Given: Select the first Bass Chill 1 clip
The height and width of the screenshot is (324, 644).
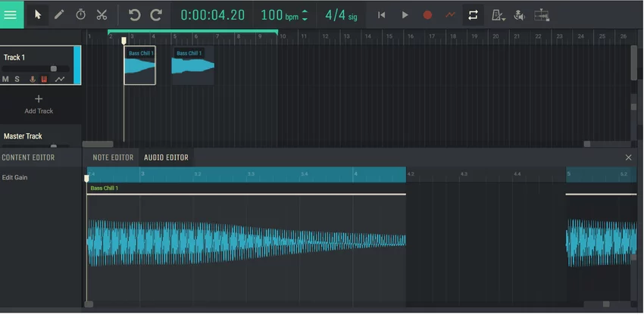Looking at the screenshot, I should pos(140,65).
